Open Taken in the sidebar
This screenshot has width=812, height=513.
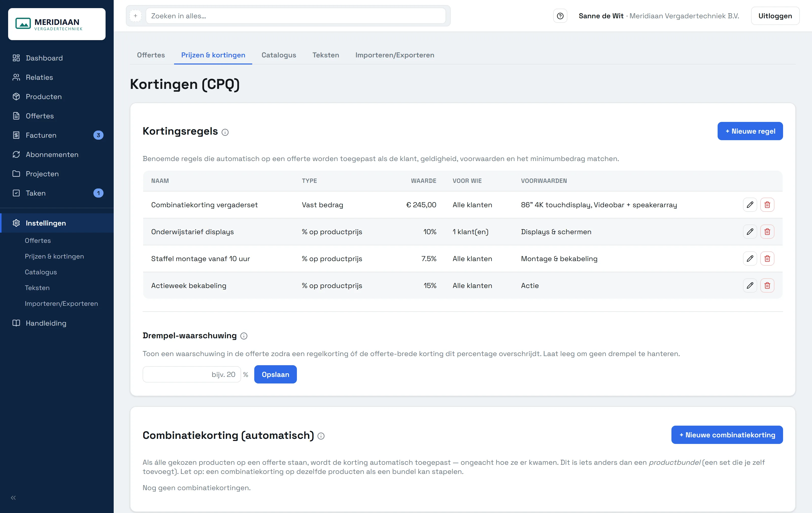57,193
